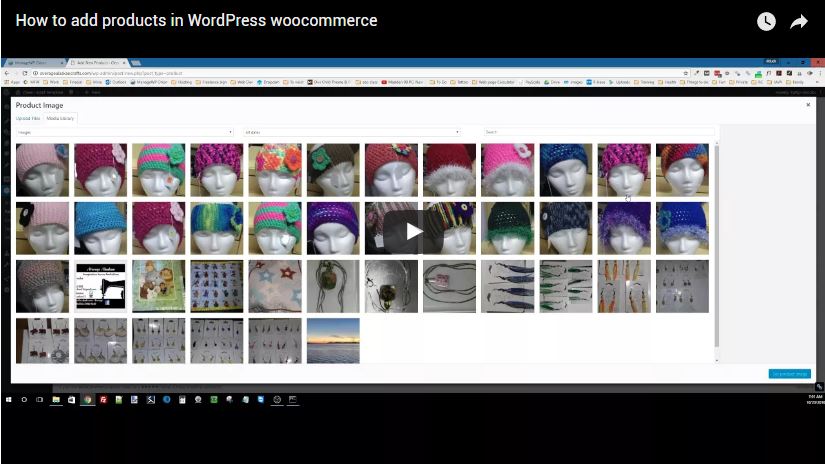Open the Health bookmarks folder
The height and width of the screenshot is (465, 825).
[x=667, y=82]
